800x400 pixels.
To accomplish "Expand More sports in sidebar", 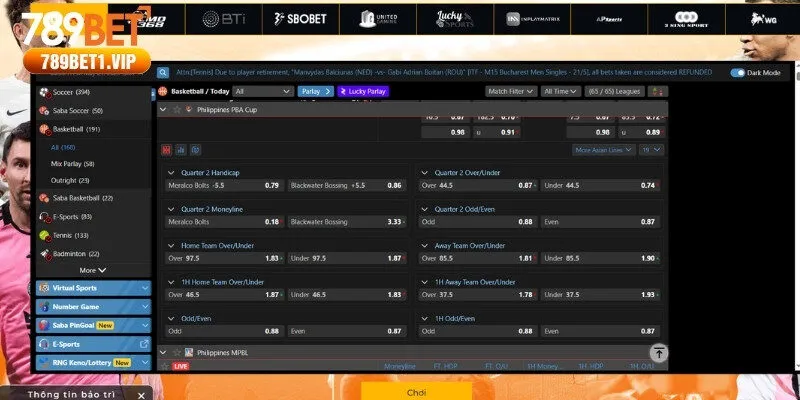I will coord(93,270).
